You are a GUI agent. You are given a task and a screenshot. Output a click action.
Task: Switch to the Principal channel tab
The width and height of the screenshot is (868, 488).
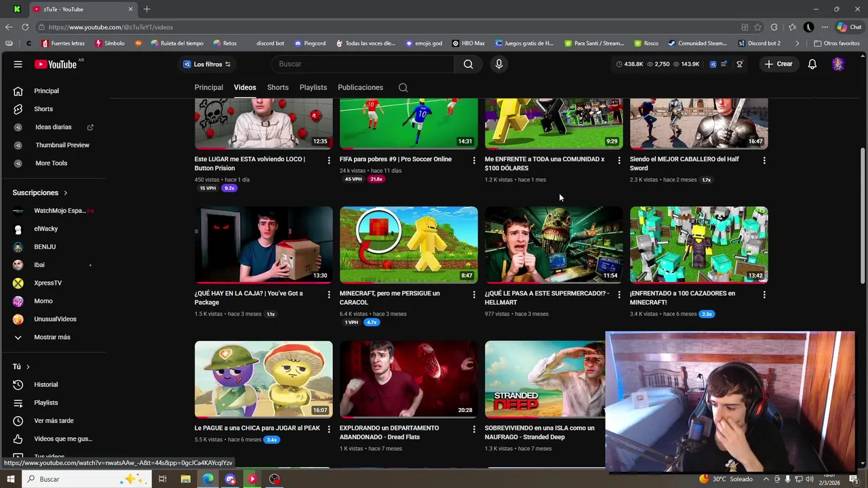click(x=209, y=87)
